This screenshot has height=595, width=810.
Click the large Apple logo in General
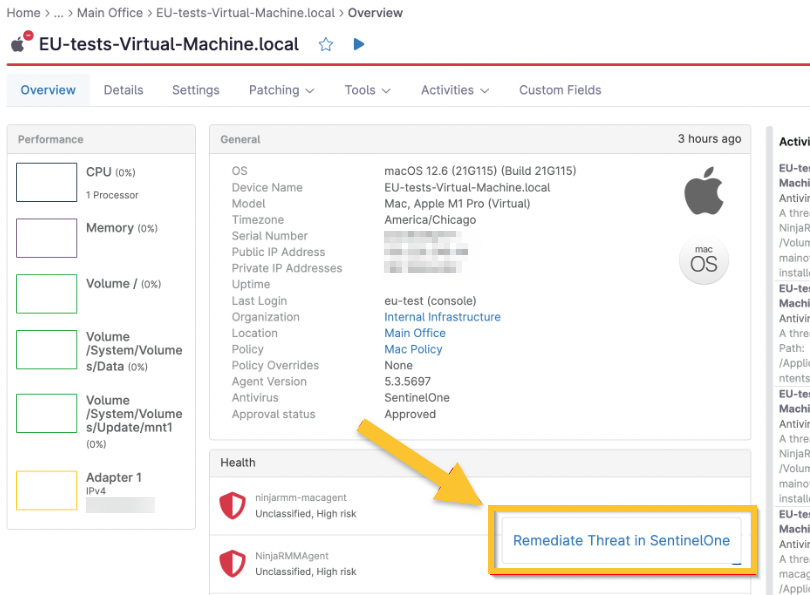703,192
